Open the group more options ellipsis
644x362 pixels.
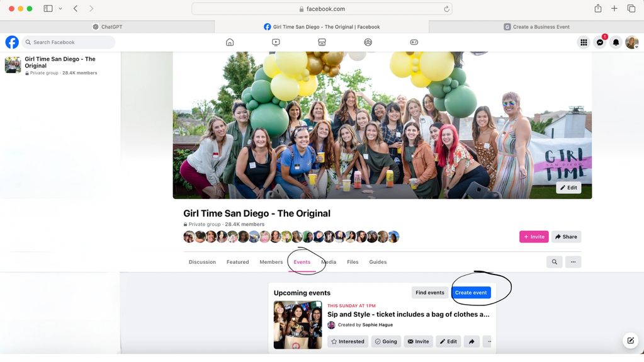pyautogui.click(x=573, y=262)
